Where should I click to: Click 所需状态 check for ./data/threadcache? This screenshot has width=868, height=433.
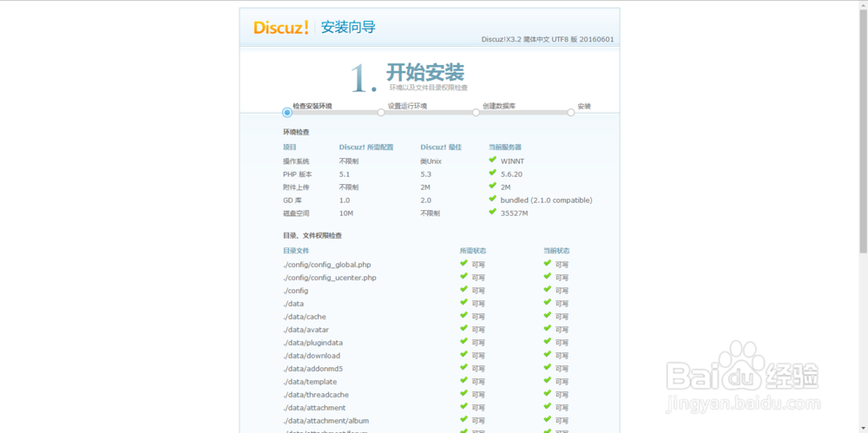pos(464,393)
